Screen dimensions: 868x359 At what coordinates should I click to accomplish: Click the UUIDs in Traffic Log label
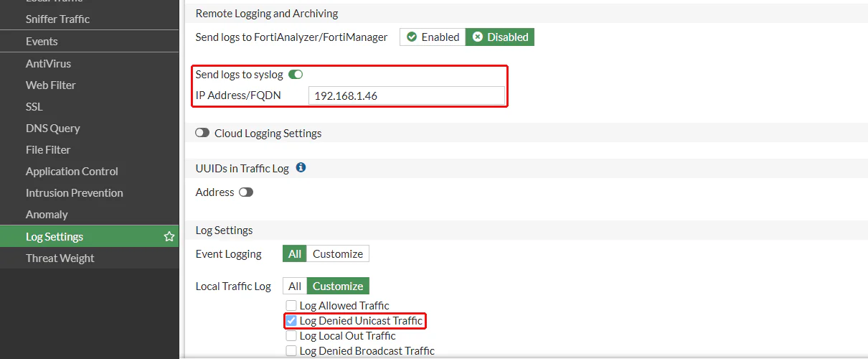(242, 168)
